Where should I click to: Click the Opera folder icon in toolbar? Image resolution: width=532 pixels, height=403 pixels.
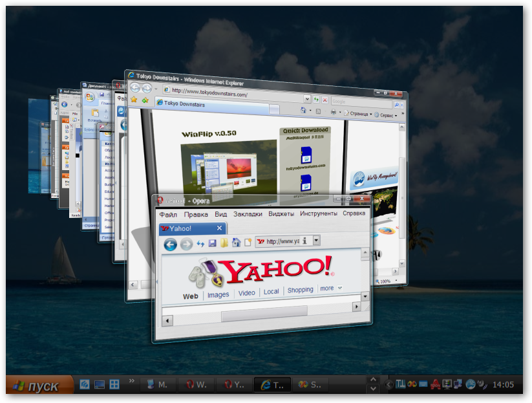coord(224,243)
